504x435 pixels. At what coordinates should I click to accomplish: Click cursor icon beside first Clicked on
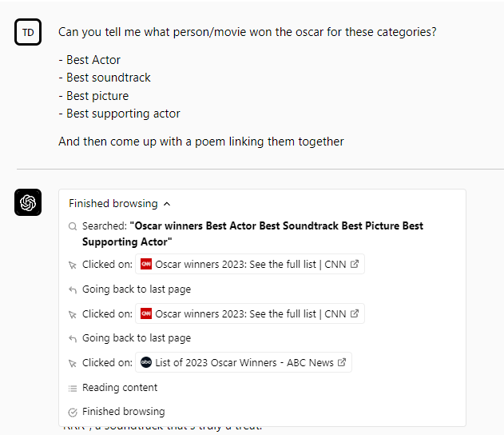pos(73,265)
